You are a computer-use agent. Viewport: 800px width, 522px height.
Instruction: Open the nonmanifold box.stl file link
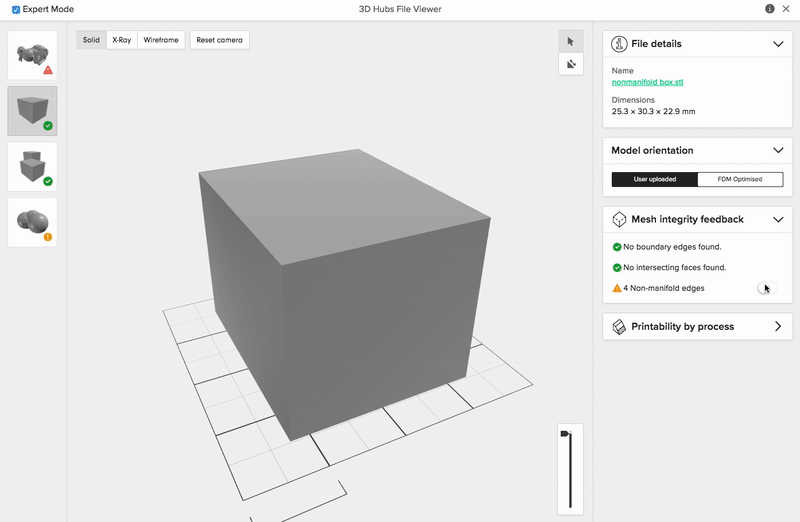pyautogui.click(x=648, y=82)
